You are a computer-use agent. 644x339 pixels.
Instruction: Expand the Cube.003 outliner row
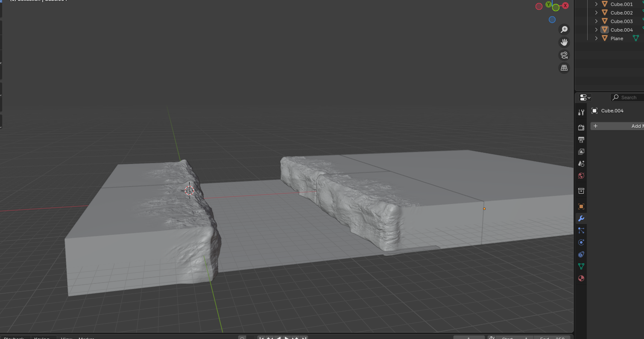point(596,21)
